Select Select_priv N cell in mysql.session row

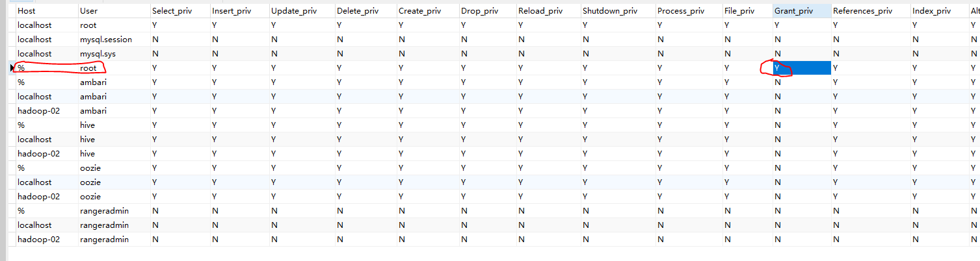[179, 40]
